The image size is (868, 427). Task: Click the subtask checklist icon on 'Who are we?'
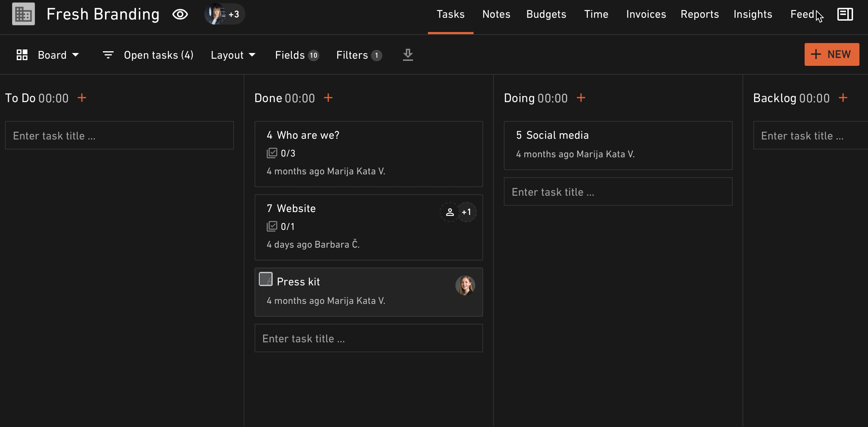point(272,153)
